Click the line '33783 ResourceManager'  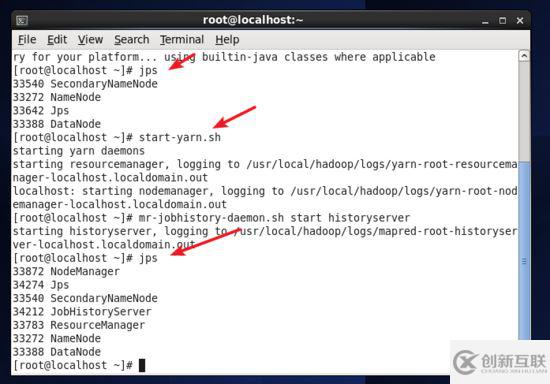click(79, 325)
